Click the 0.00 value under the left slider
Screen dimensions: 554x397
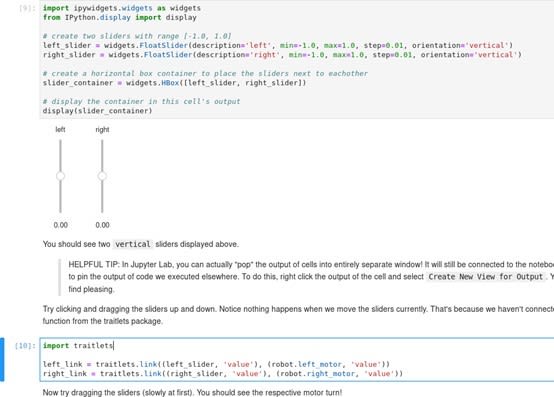point(60,225)
